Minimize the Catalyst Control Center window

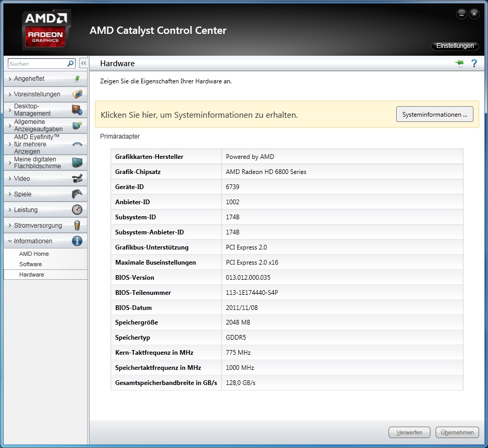click(x=461, y=14)
